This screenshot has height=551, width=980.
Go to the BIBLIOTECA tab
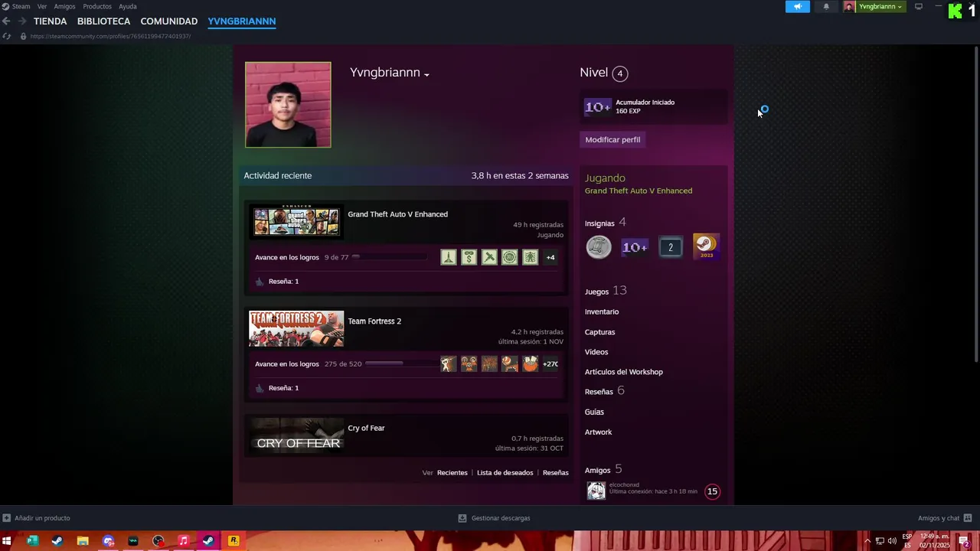click(x=103, y=21)
